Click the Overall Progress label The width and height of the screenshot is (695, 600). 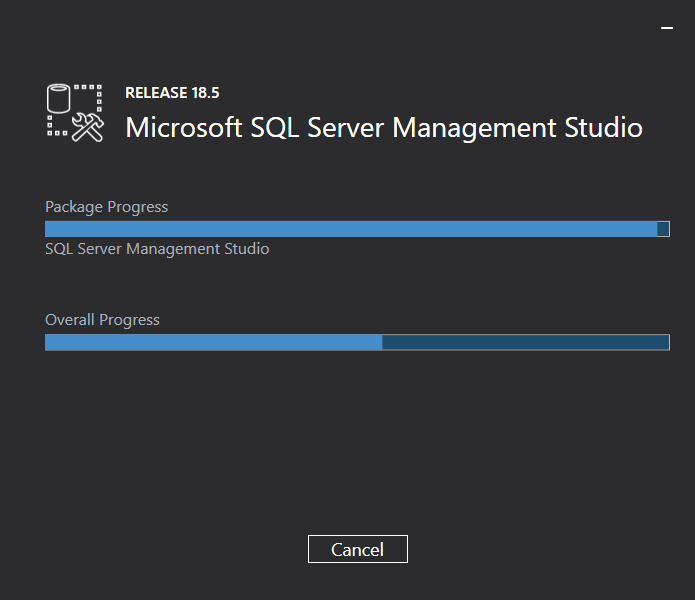pyautogui.click(x=102, y=320)
